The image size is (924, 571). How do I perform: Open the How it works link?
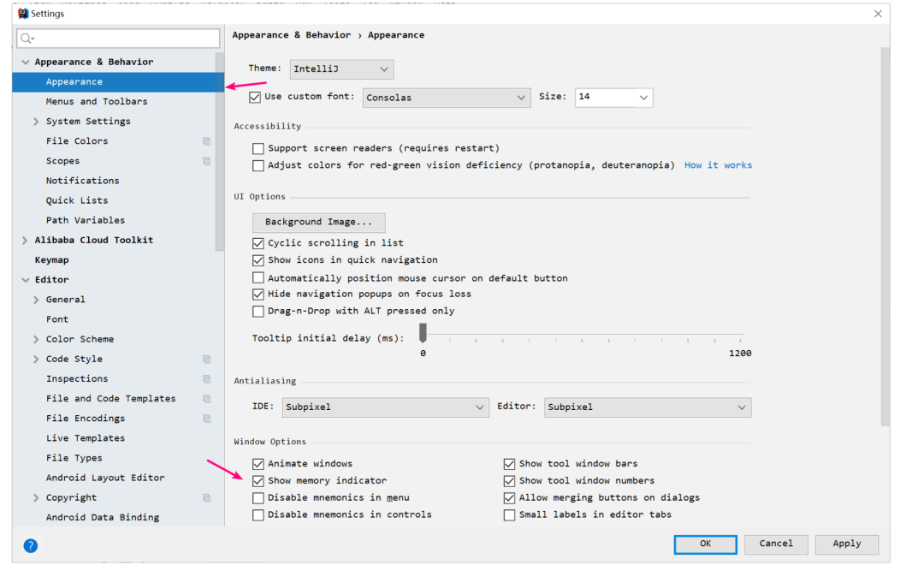click(718, 165)
